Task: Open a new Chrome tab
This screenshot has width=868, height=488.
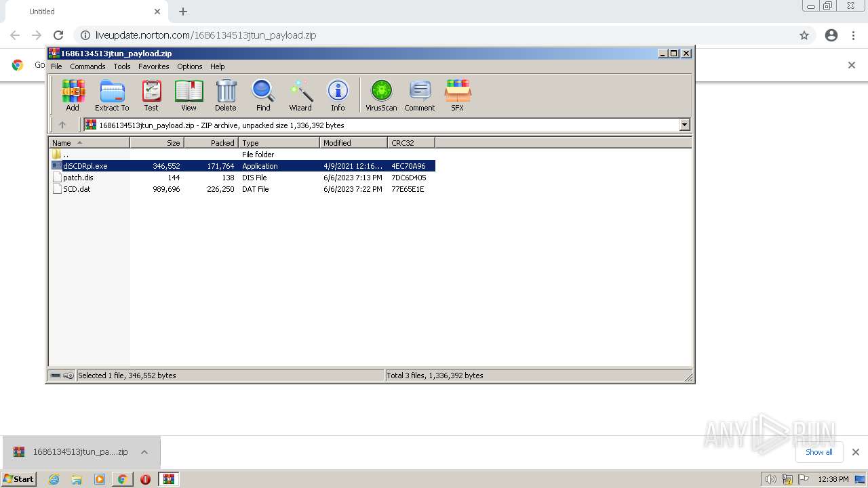Action: click(183, 12)
